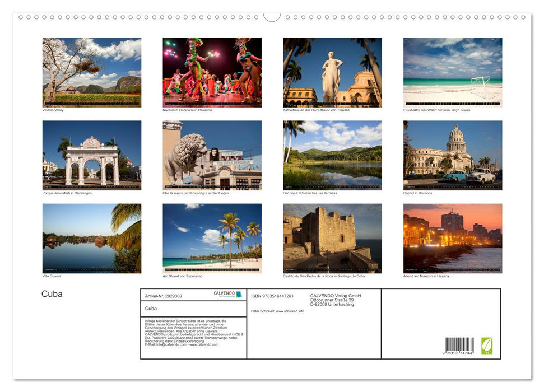Click the ISBN barcode
This screenshot has width=544, height=392.
[461, 346]
